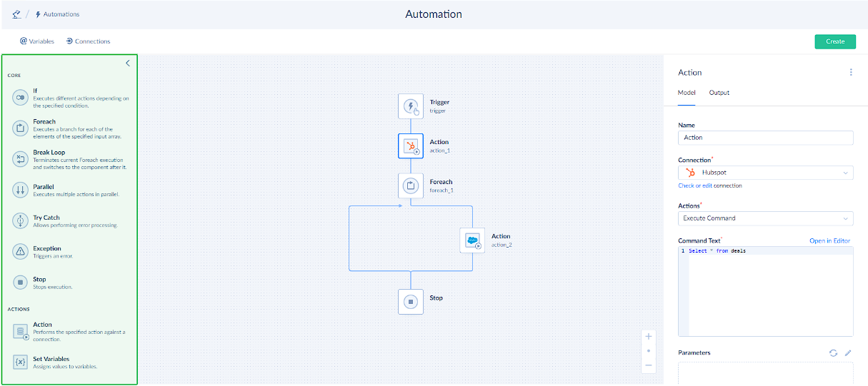Zoom in with the plus canvas control
The height and width of the screenshot is (386, 868).
(649, 336)
